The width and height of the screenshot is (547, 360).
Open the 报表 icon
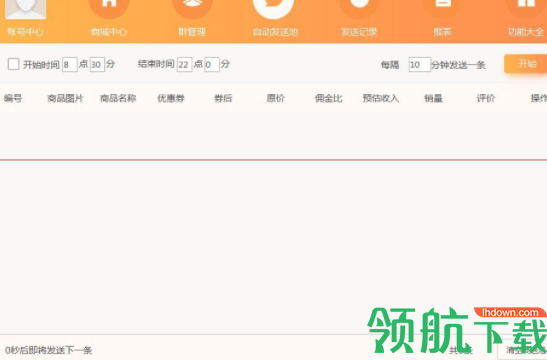coord(442,8)
